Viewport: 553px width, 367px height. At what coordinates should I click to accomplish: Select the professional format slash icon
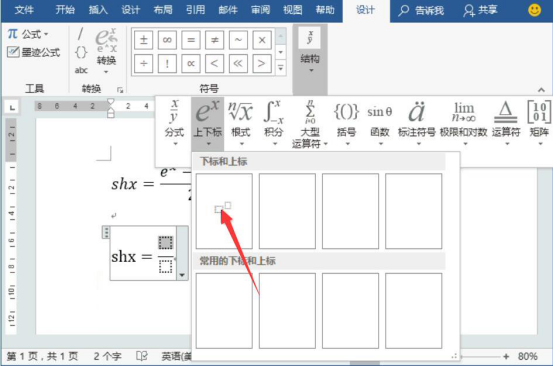(80, 35)
